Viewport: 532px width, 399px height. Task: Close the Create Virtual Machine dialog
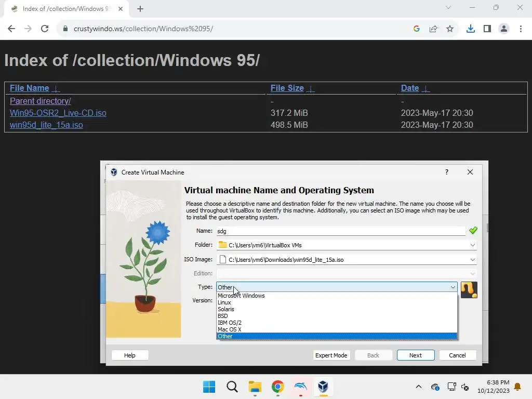click(470, 172)
